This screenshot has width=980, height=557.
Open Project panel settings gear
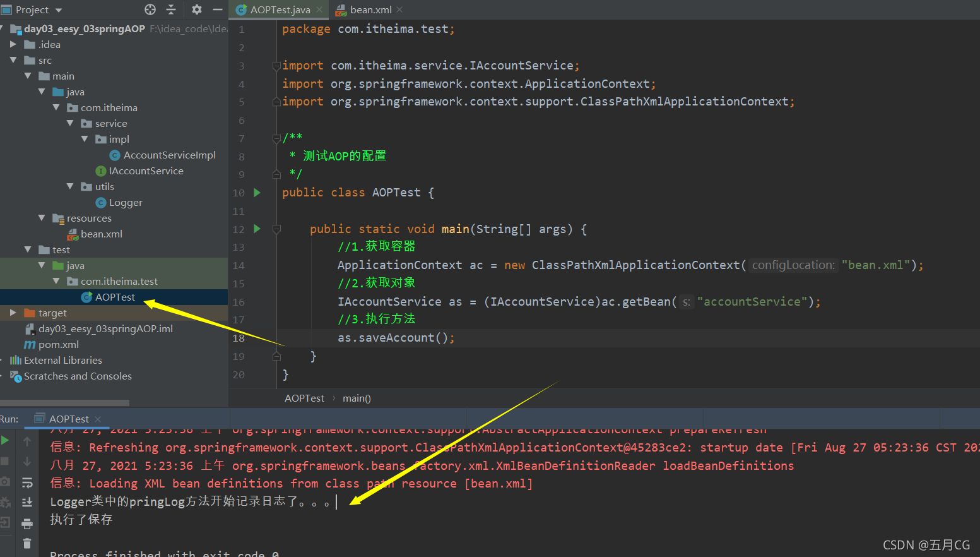point(197,9)
